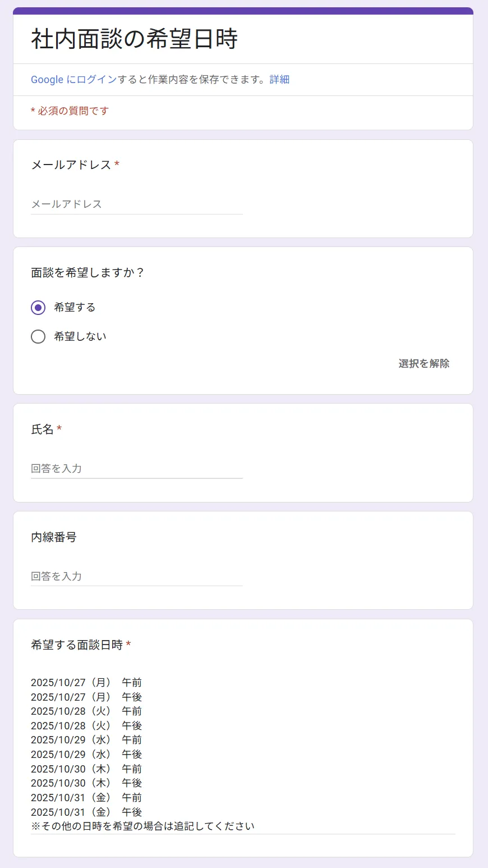Click the ※その他の日時を希望の場合は追記してください line
488x868 pixels.
(x=142, y=826)
